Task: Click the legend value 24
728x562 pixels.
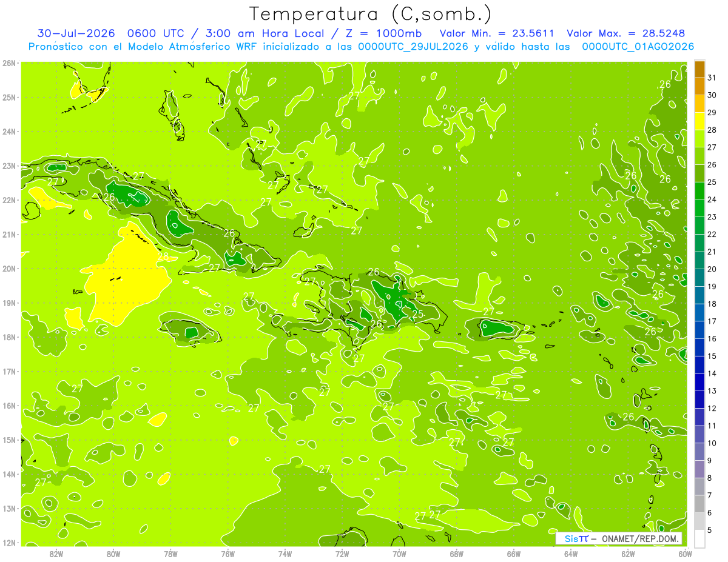Action: click(x=712, y=199)
